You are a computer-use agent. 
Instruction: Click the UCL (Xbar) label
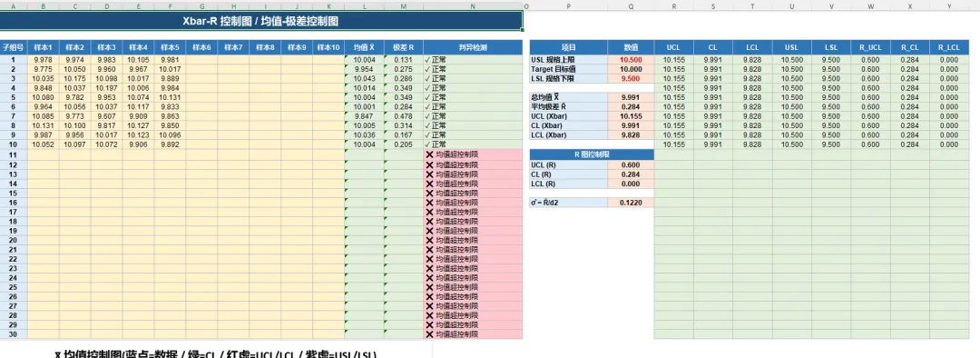[568, 116]
